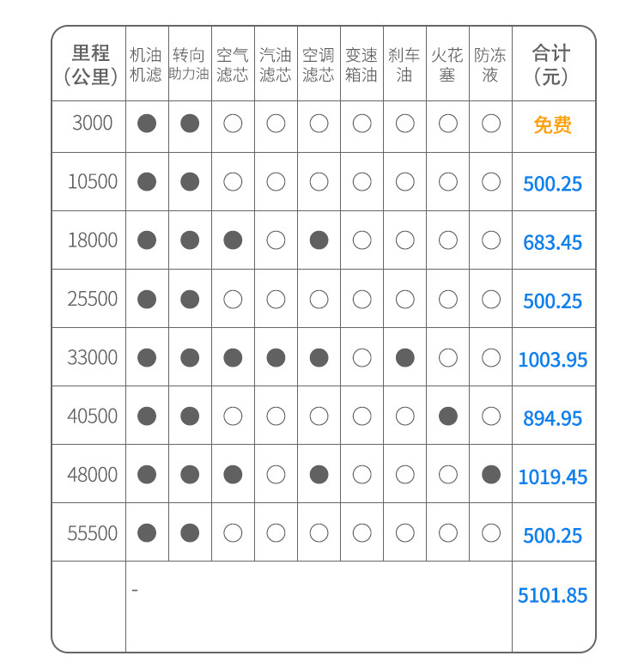Select the 刹车油 filled dot at 33000 km

[404, 358]
